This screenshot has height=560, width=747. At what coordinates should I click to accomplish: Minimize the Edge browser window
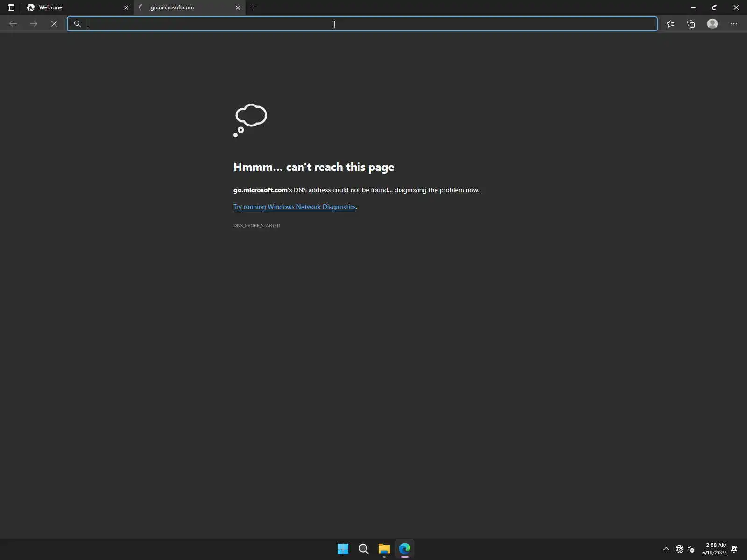(693, 7)
